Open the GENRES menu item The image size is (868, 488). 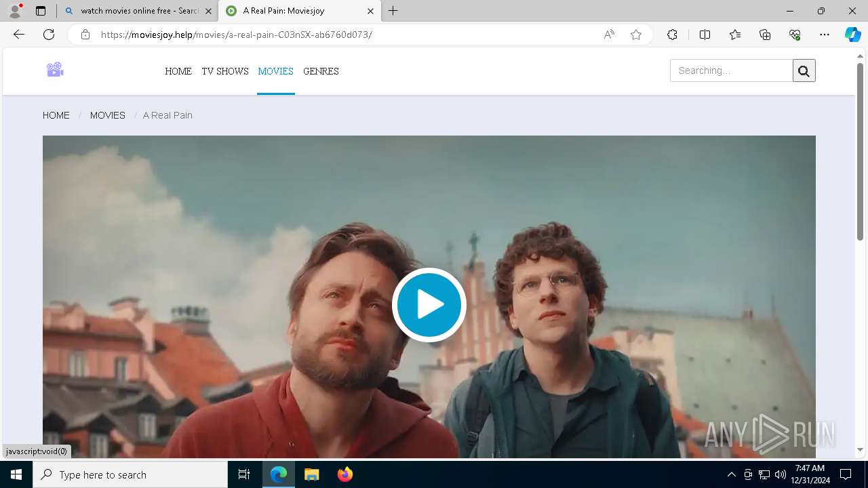[x=321, y=71]
